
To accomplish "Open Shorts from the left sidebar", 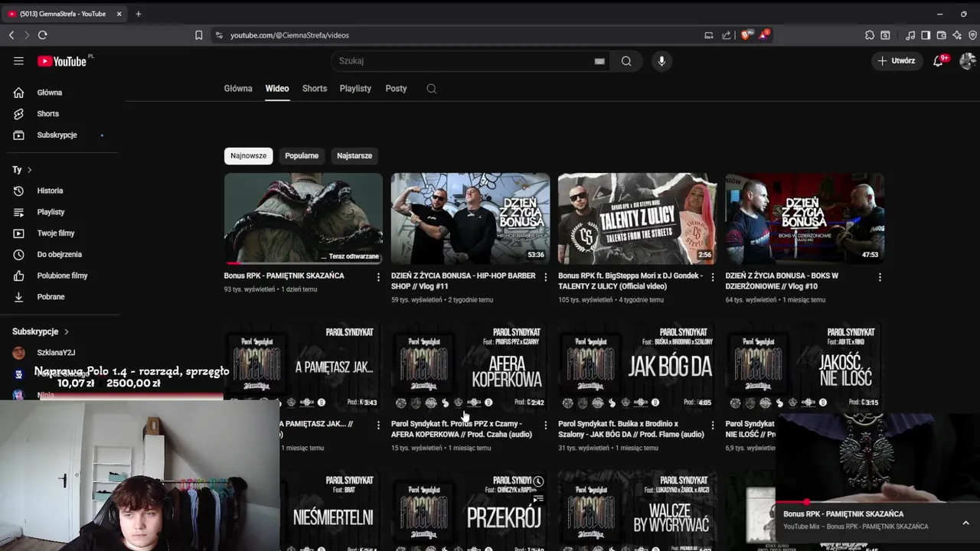I will click(x=47, y=114).
